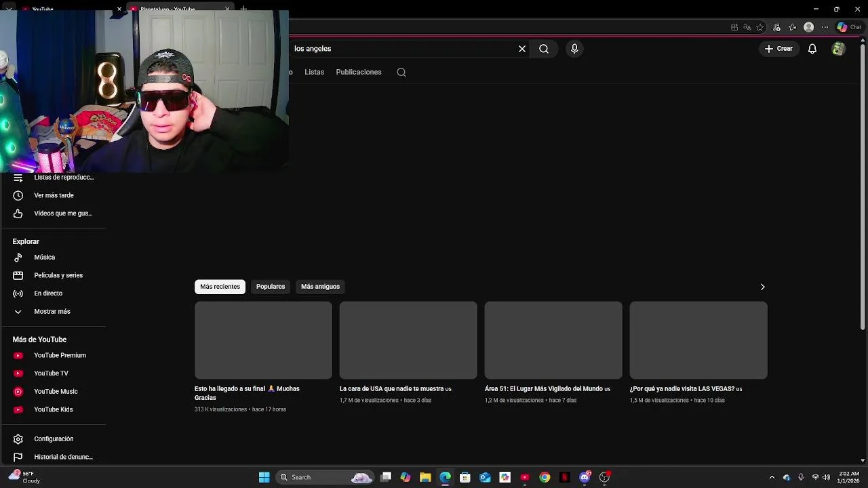The width and height of the screenshot is (868, 488).
Task: Open Google Chrome on taskbar
Action: [545, 477]
